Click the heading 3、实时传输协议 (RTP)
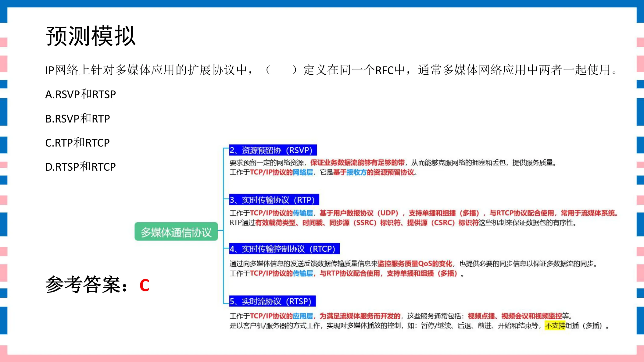This screenshot has height=362, width=644. 274,200
